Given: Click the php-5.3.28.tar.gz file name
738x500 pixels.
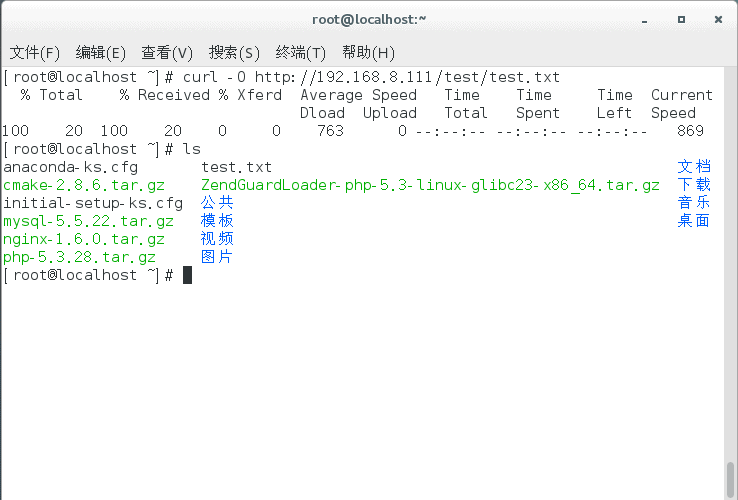Looking at the screenshot, I should point(79,257).
